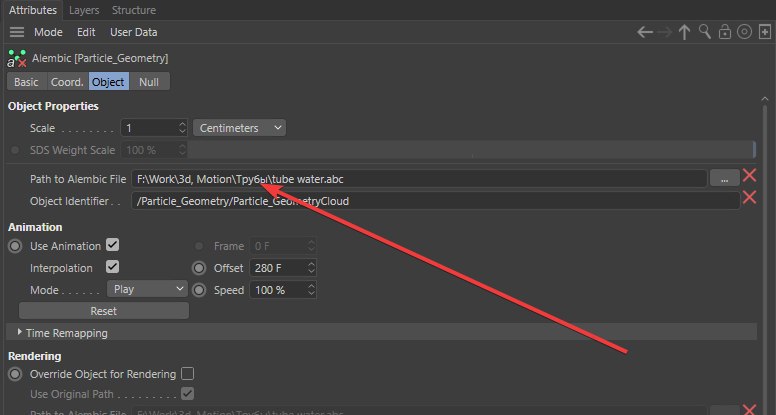The image size is (776, 415).
Task: Switch to the Attributes tab
Action: tap(33, 10)
